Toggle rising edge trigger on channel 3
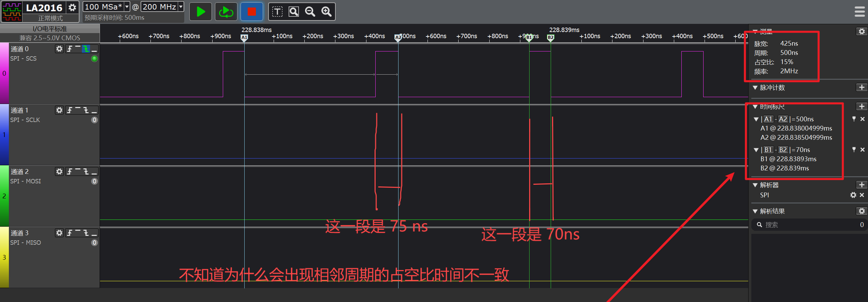The image size is (868, 302). click(69, 233)
